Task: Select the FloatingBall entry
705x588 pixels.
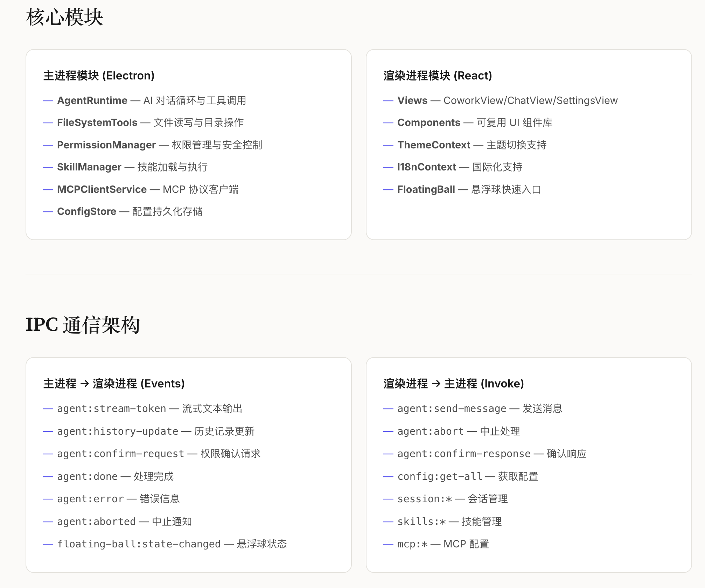Action: [426, 189]
